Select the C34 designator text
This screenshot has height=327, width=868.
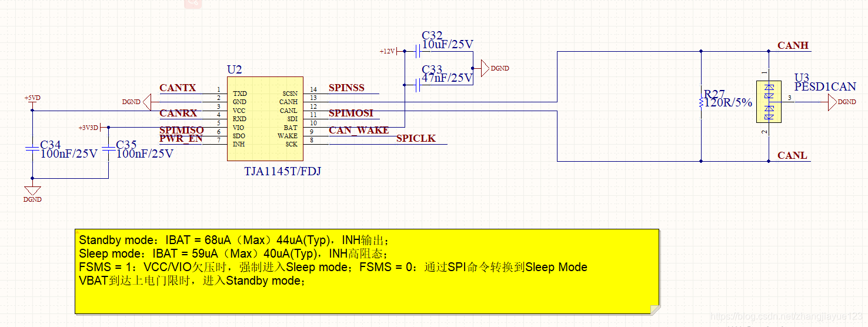click(51, 145)
